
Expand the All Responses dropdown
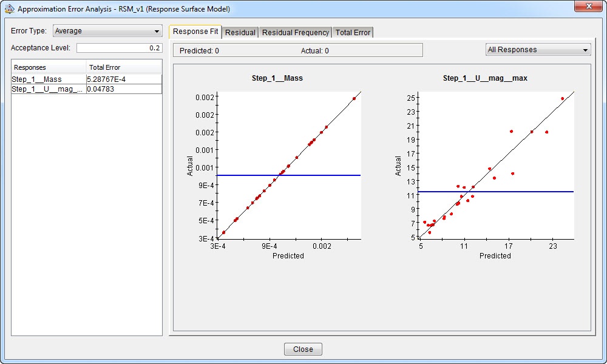point(538,50)
